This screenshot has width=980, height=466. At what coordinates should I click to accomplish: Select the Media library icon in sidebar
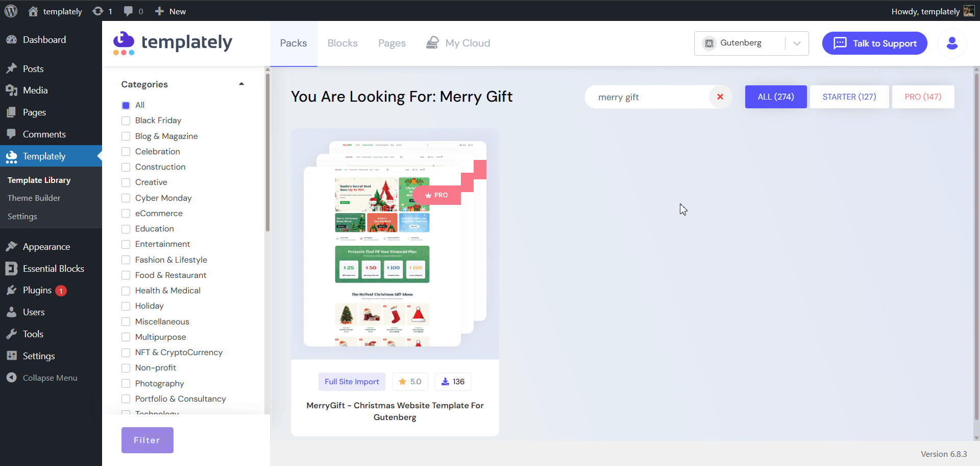pos(11,90)
